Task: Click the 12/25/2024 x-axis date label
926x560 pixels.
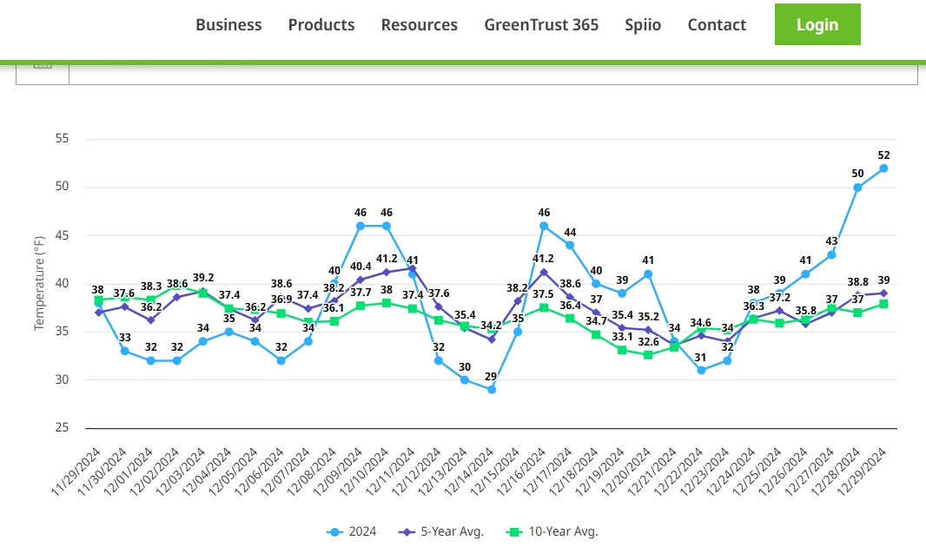Action: (x=757, y=471)
